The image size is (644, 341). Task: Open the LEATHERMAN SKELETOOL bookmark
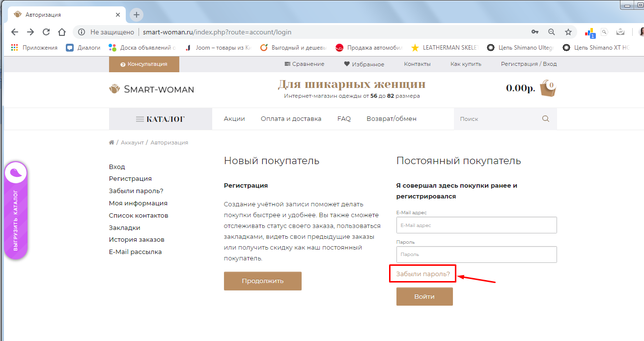click(x=445, y=48)
